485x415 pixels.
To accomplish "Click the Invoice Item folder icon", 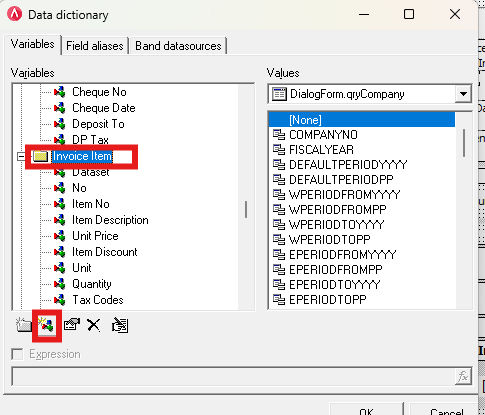I will click(41, 156).
